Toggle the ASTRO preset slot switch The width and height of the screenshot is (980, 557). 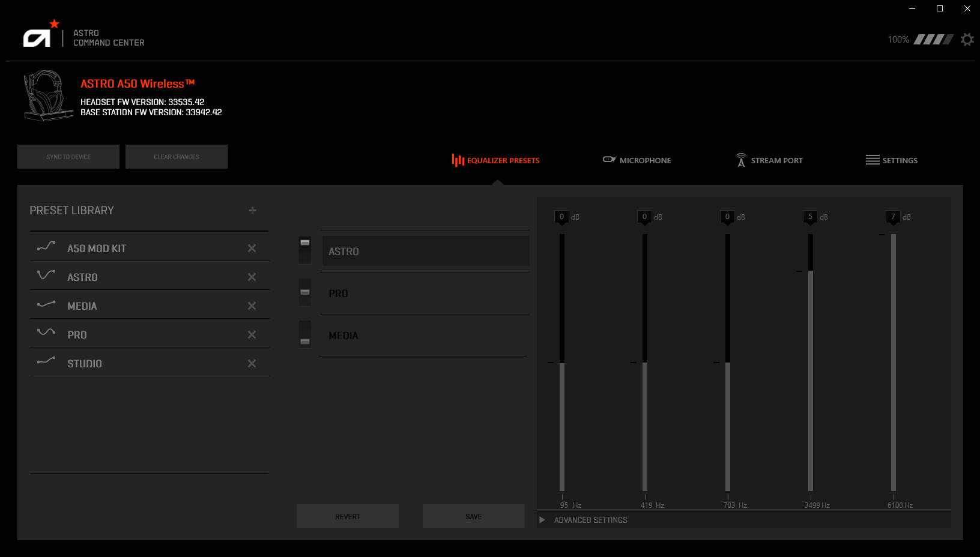pos(304,250)
